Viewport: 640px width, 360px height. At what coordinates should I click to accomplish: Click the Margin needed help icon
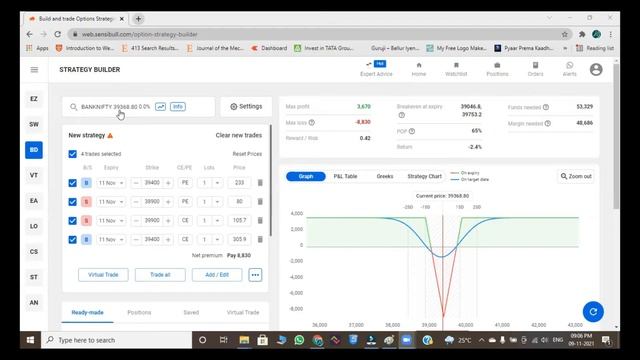[x=548, y=123]
